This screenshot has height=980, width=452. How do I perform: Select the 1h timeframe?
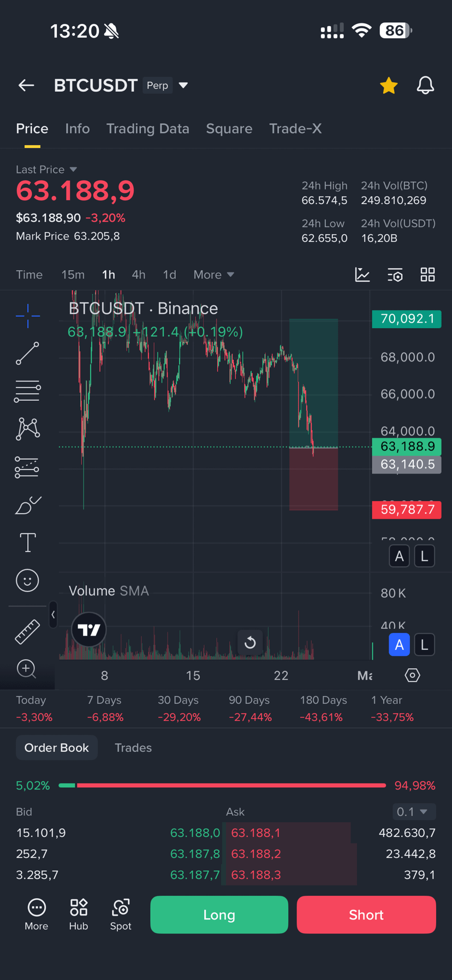click(x=109, y=275)
